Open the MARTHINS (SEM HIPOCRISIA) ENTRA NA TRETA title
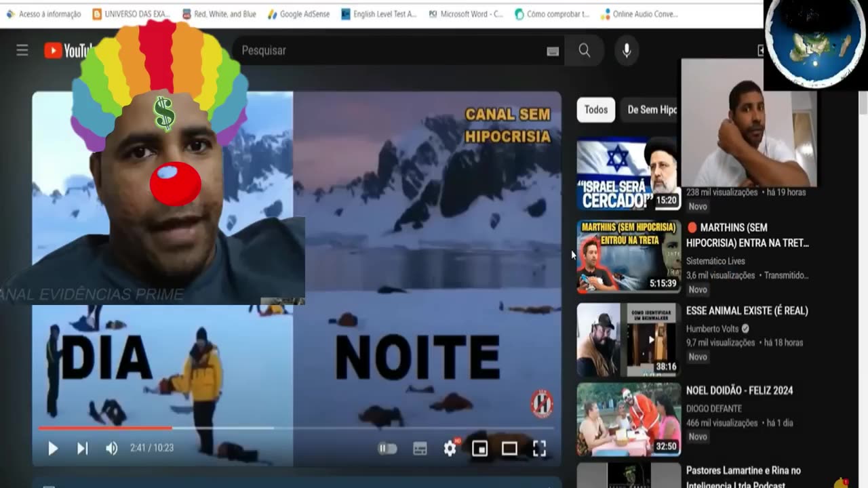The height and width of the screenshot is (488, 868). tap(747, 235)
